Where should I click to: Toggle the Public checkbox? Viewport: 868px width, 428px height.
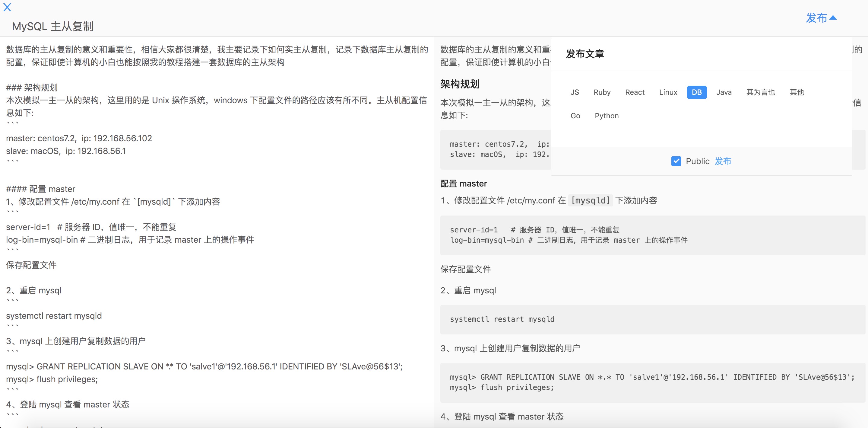point(676,161)
